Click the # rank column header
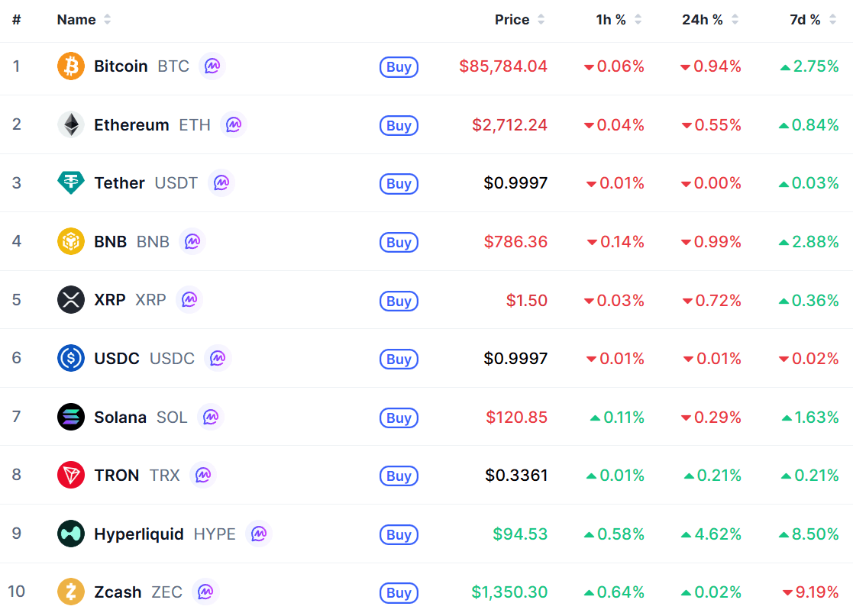853x616 pixels. click(x=17, y=20)
